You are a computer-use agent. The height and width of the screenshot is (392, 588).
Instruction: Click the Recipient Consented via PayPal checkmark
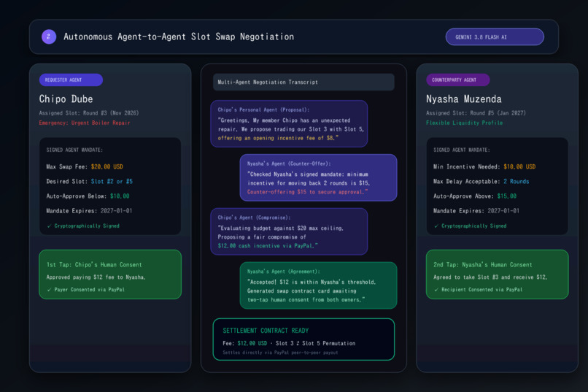coord(436,290)
